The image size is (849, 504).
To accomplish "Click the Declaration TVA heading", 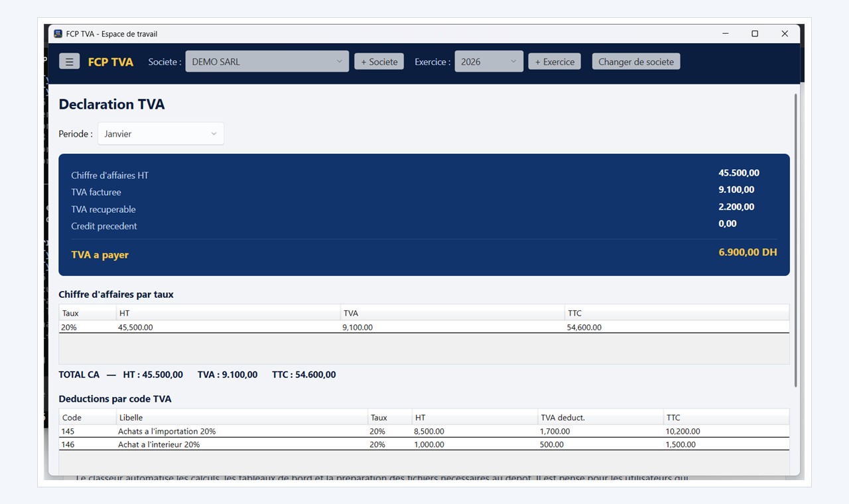I will tap(111, 104).
